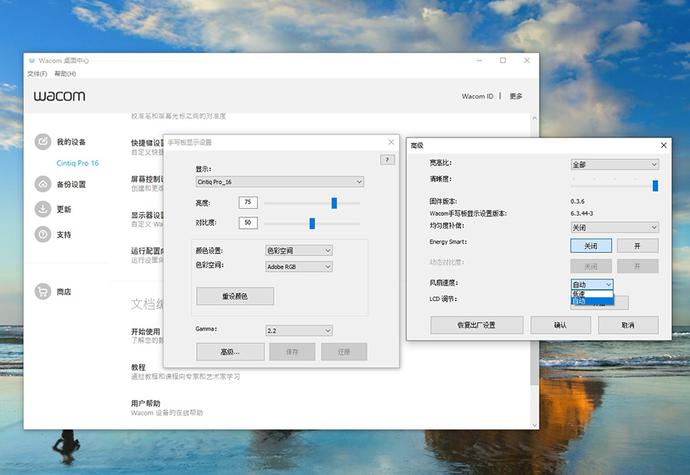690x475 pixels.
Task: Click main window scrollbar down arrow
Action: [534, 425]
